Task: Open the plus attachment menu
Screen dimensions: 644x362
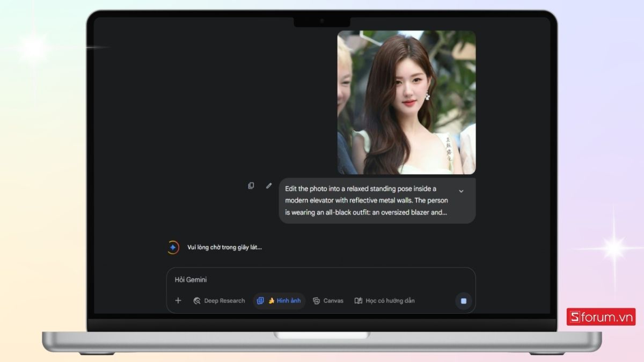Action: [x=178, y=301]
